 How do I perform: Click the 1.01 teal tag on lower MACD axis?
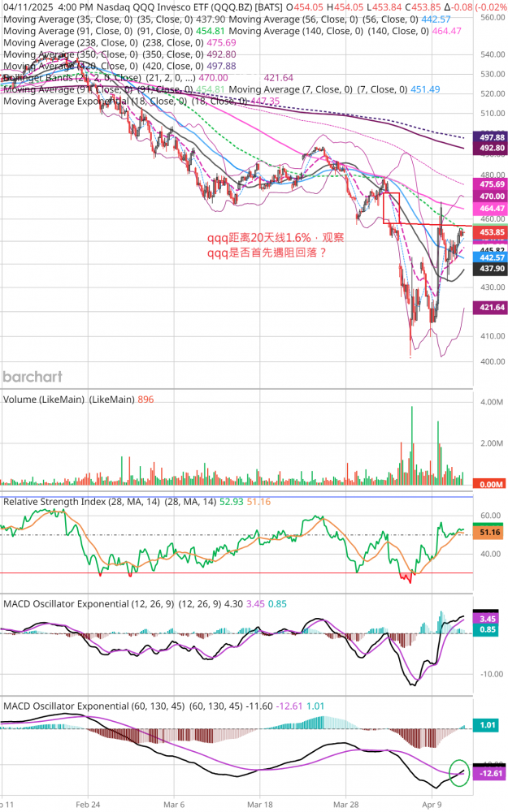488,724
